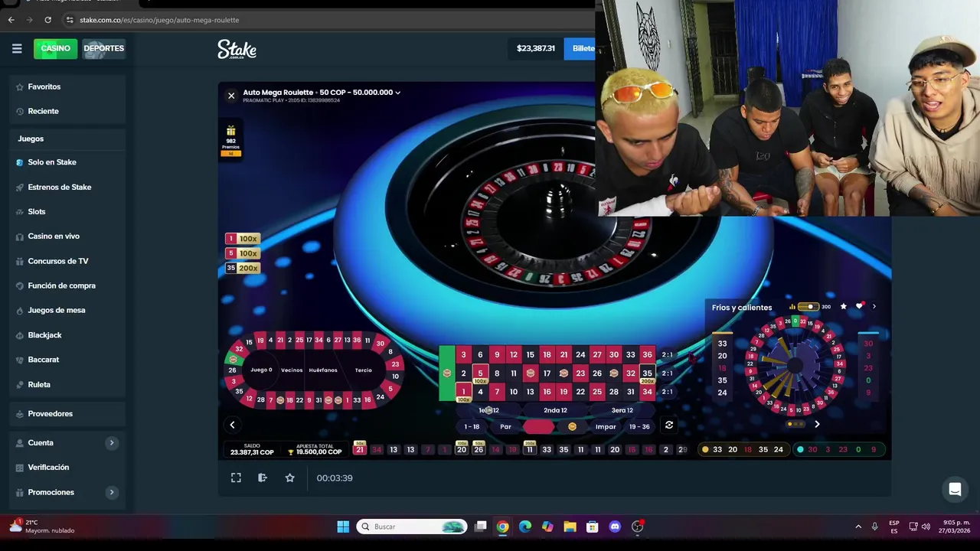The height and width of the screenshot is (551, 980).
Task: Place chip on number 36 cell
Action: coord(647,354)
